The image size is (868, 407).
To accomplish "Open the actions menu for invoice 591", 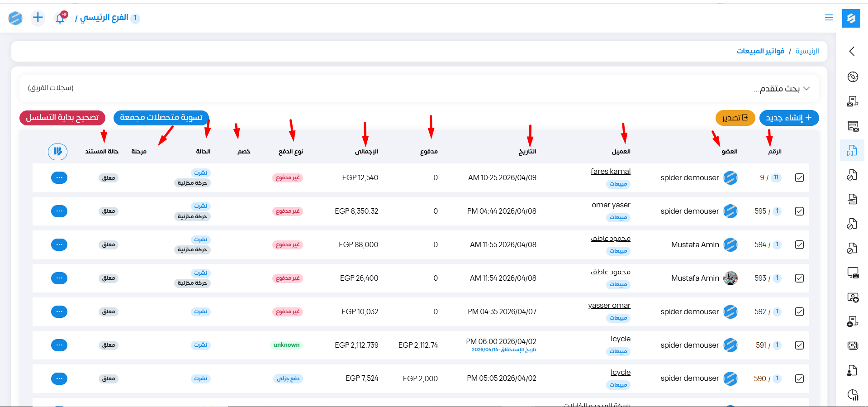I will [59, 345].
